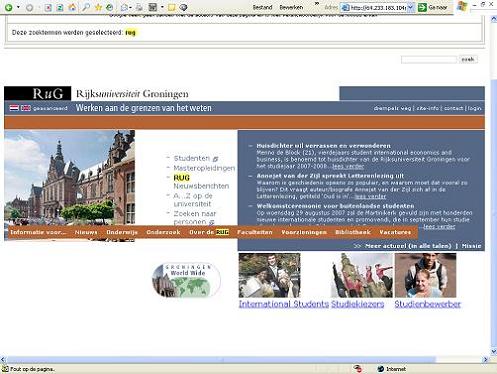Open the Back button history dropdown arrow
The width and height of the screenshot is (497, 374).
point(18,7)
